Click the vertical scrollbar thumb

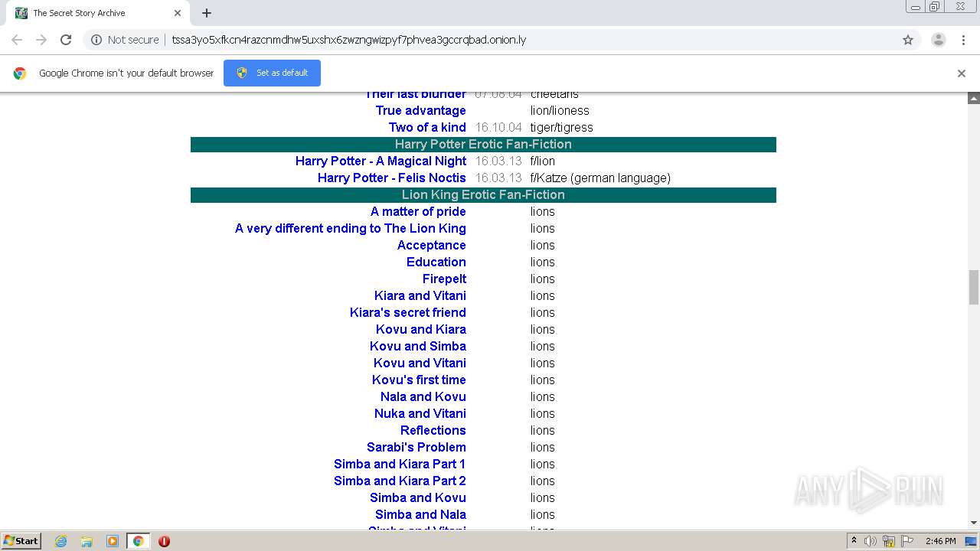coord(974,287)
